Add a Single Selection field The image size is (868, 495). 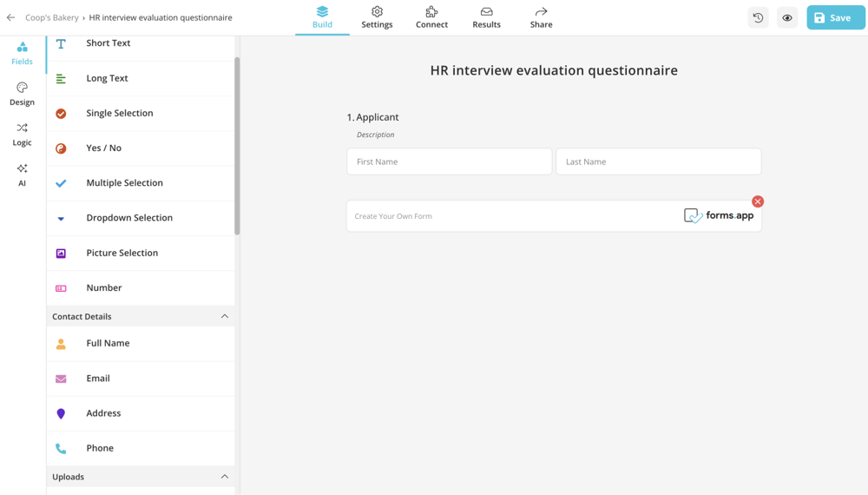[141, 114]
